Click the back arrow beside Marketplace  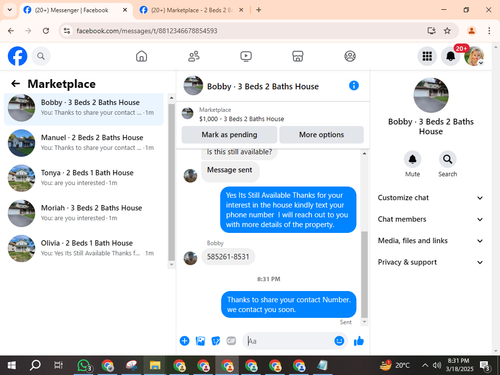(x=16, y=84)
